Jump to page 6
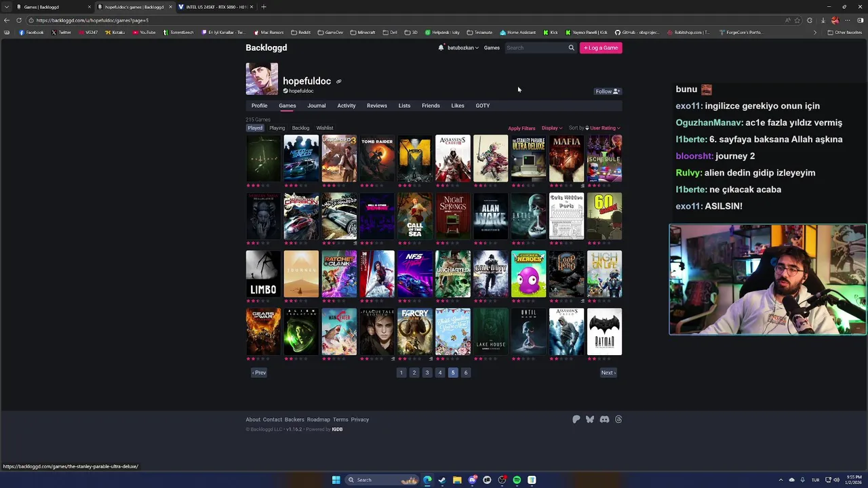868x488 pixels. click(465, 373)
